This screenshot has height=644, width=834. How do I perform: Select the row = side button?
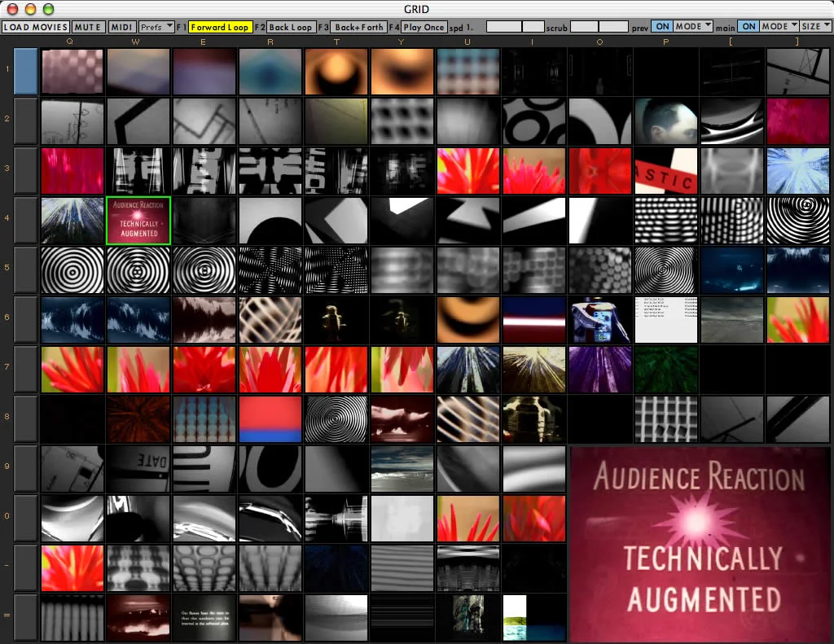25,617
